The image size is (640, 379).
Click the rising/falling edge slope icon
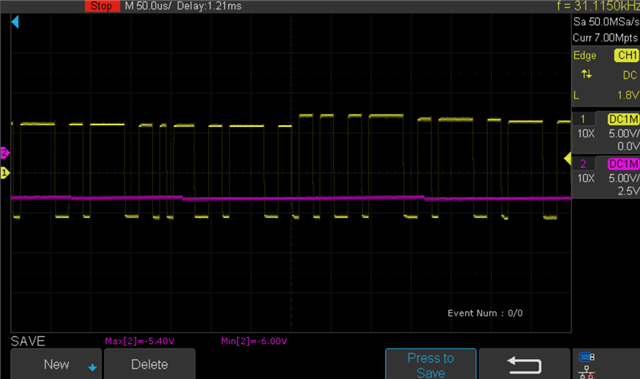(x=587, y=74)
